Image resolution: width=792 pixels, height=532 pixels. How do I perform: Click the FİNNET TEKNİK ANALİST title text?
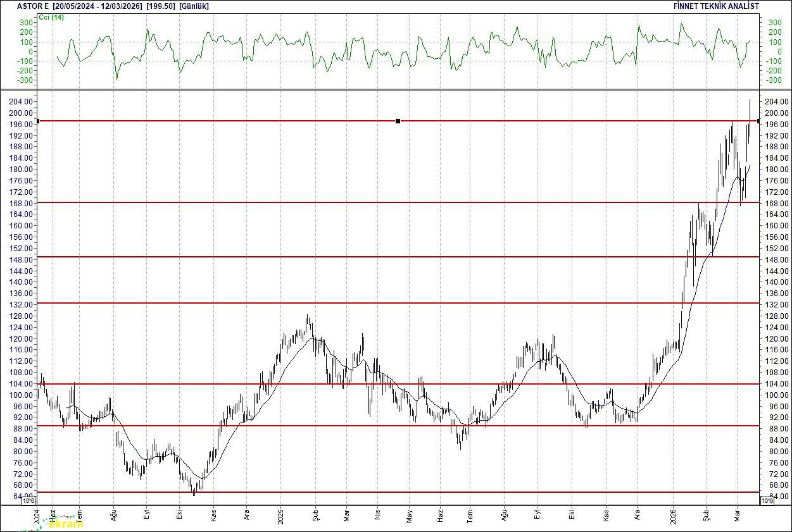click(717, 6)
